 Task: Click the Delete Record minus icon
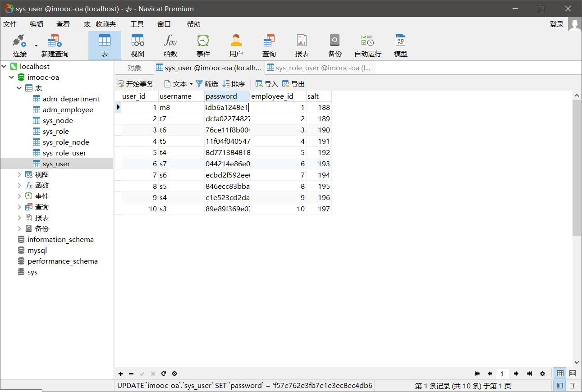tap(131, 374)
